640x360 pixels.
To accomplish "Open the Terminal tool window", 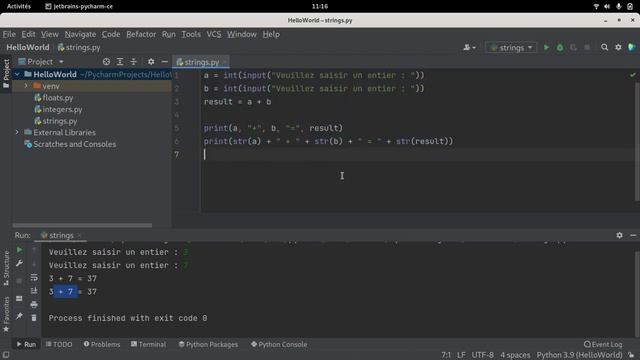I will pyautogui.click(x=148, y=344).
